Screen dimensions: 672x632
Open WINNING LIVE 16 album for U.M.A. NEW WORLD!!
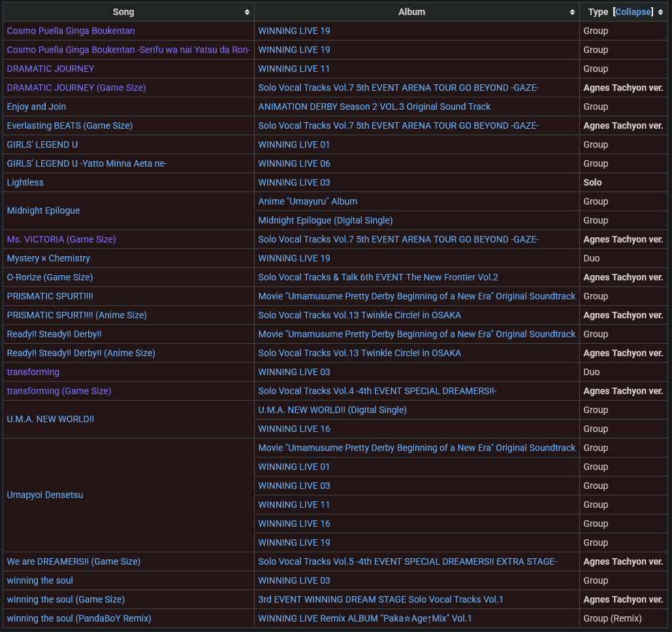[294, 429]
